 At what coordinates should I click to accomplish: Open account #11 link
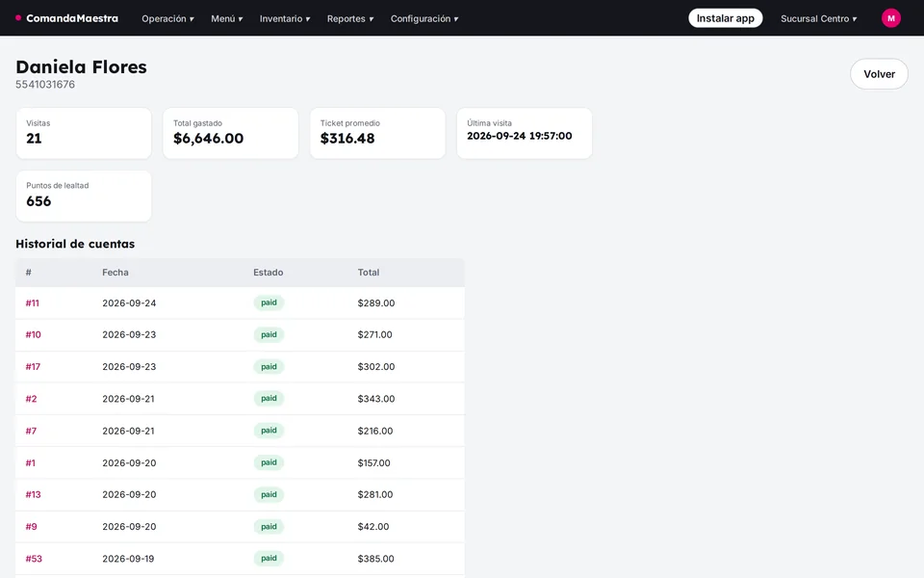coord(33,303)
